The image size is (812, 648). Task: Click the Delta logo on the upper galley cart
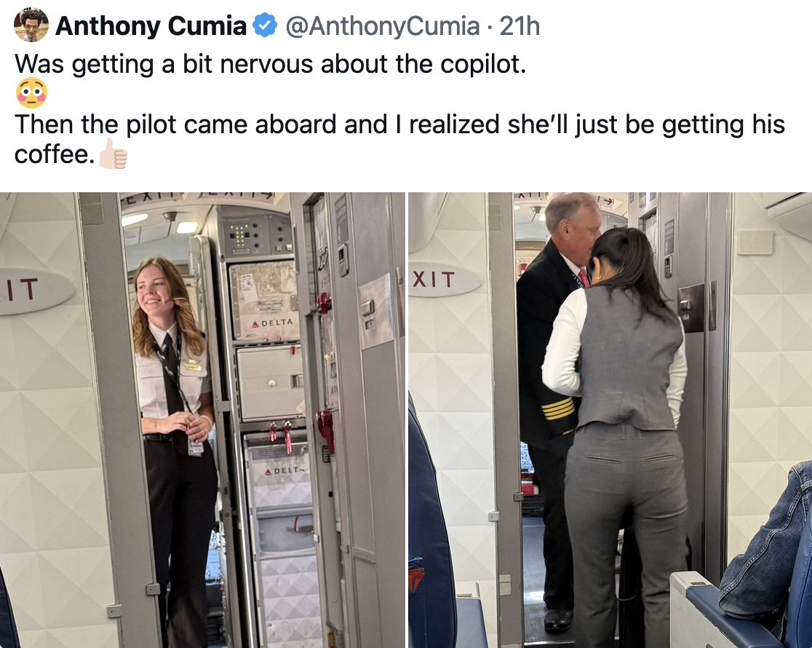pos(272,323)
